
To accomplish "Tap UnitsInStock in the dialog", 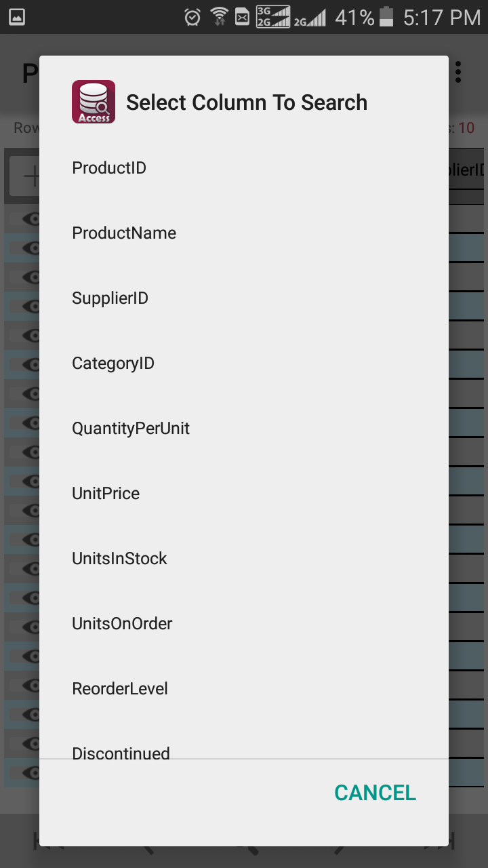I will coord(119,558).
